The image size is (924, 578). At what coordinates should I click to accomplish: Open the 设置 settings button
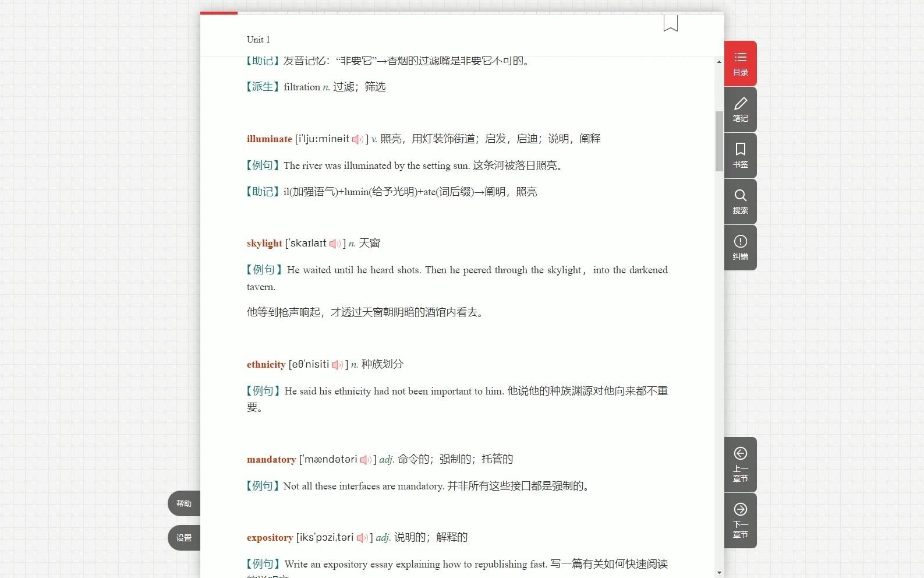pyautogui.click(x=184, y=538)
